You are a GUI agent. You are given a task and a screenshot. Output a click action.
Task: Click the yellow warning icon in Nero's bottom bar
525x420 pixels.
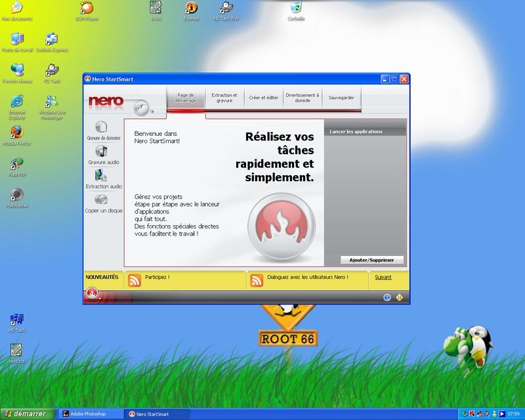(399, 297)
